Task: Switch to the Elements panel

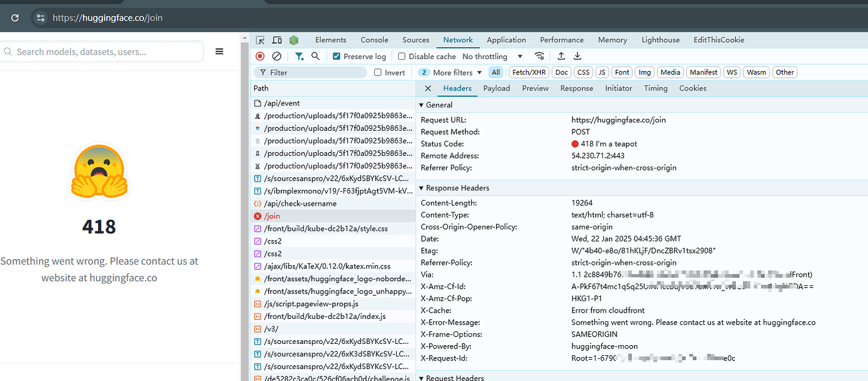Action: click(x=331, y=40)
